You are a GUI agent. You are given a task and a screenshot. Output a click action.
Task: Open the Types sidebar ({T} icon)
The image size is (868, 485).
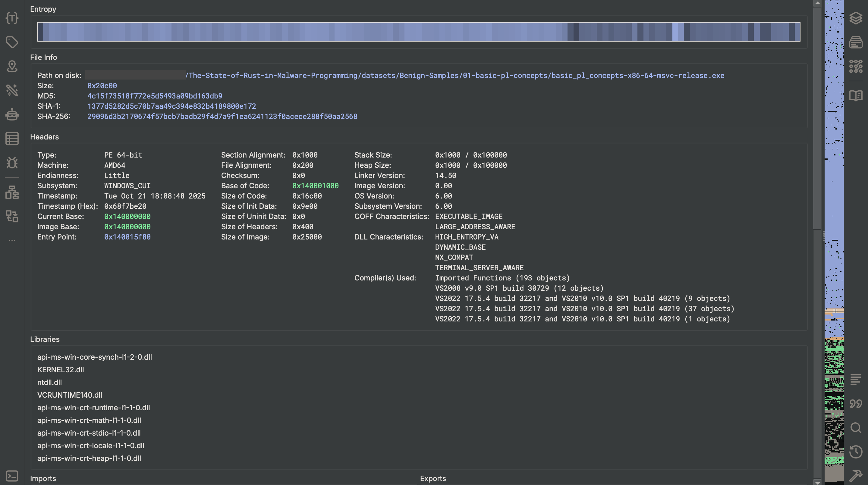[x=12, y=18]
